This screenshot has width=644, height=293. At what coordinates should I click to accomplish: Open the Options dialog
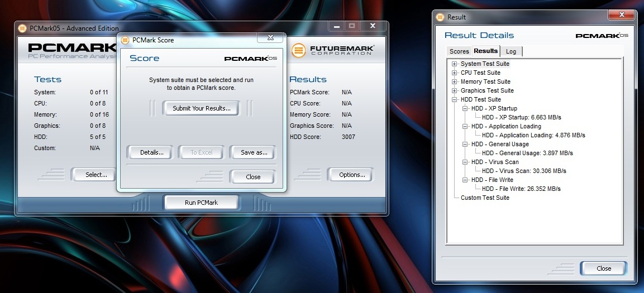tap(352, 174)
